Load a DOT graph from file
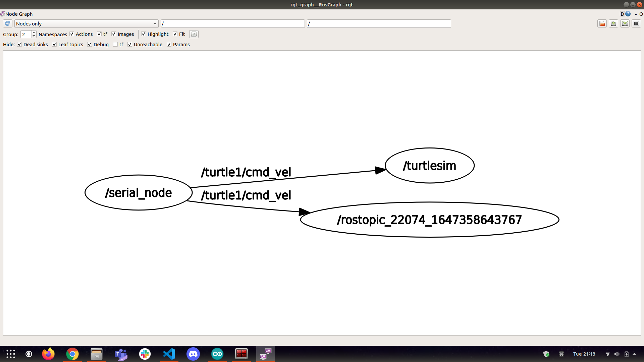Screen dimensions: 644x362 coord(602,23)
